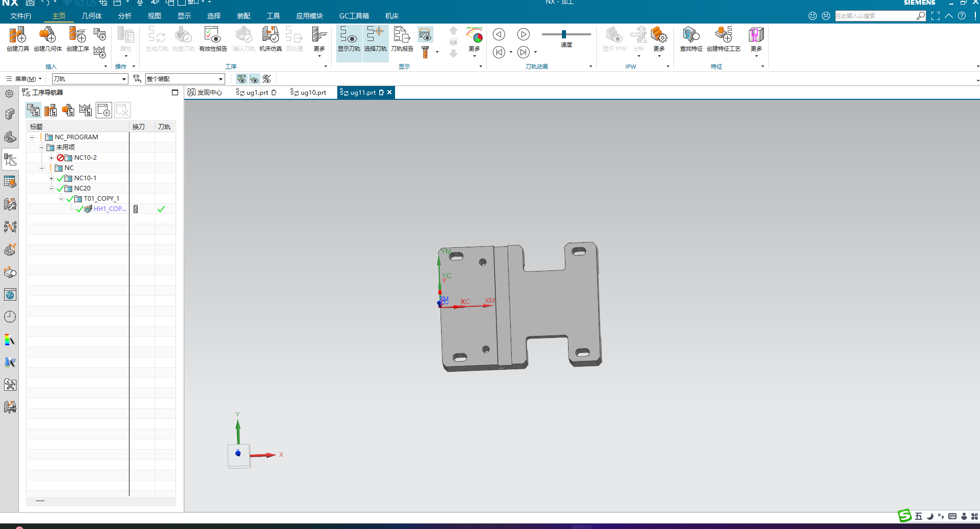Skip animation to the end
The width and height of the screenshot is (980, 529).
point(523,52)
